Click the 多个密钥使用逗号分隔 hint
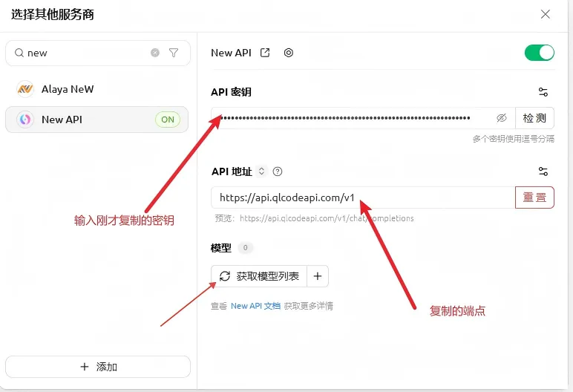Viewport: 573px width, 392px height. tap(513, 139)
